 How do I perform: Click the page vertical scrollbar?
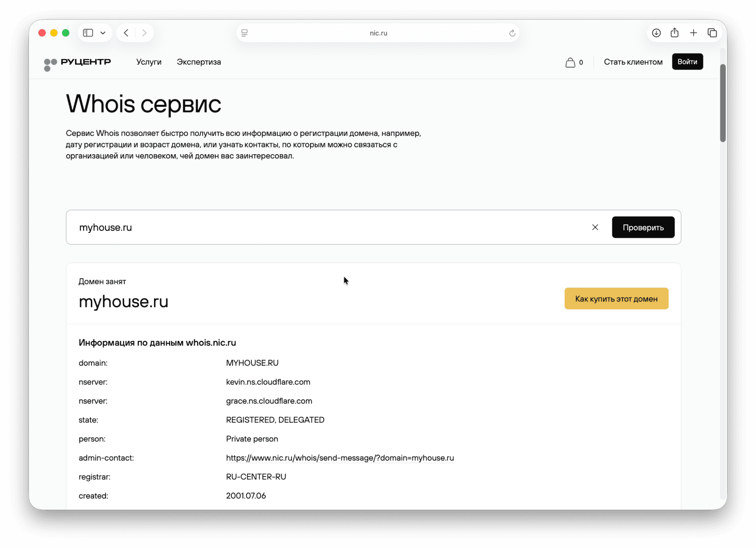pyautogui.click(x=722, y=103)
